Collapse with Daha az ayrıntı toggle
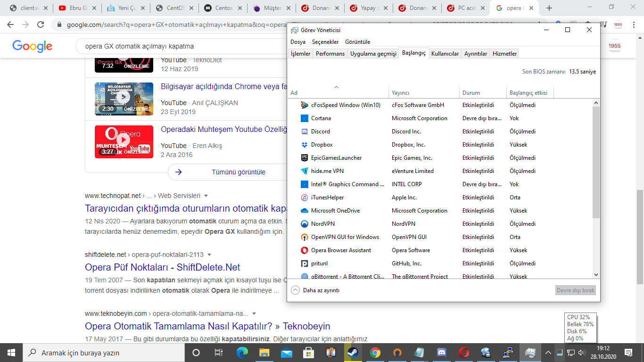 [315, 290]
